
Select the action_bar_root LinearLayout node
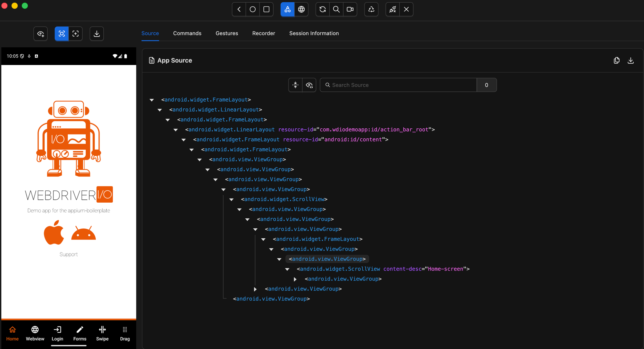point(231,130)
